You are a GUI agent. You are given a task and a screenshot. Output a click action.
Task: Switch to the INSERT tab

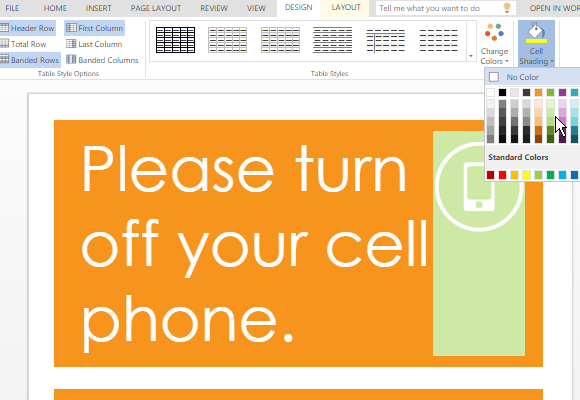pyautogui.click(x=98, y=8)
